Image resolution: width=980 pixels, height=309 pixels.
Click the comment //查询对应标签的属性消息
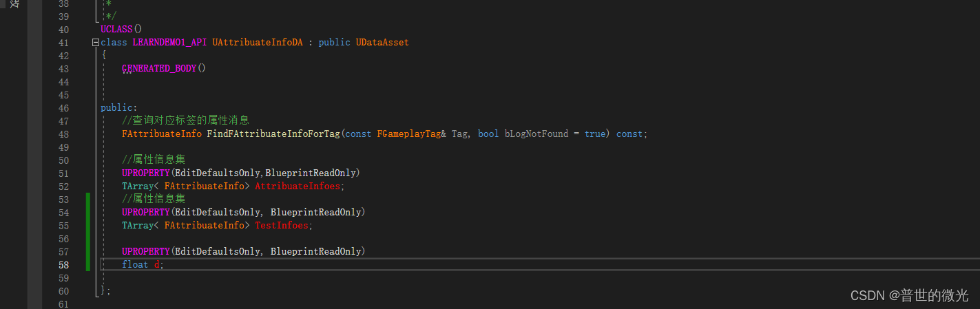[x=185, y=120]
